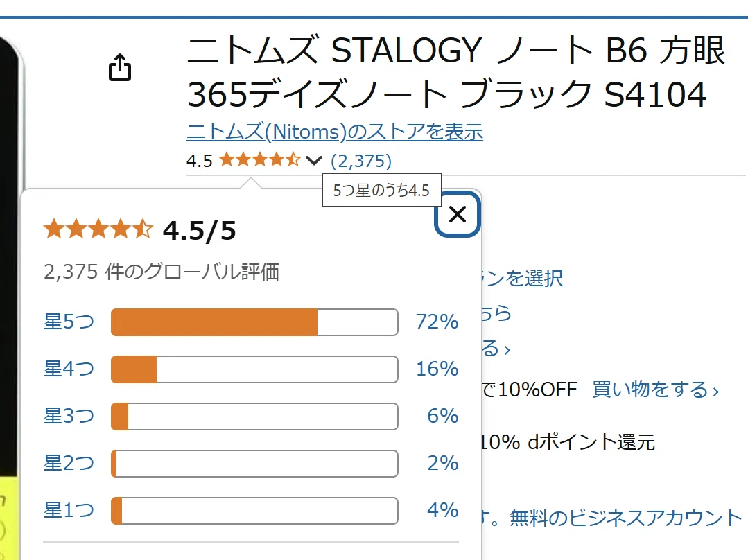The height and width of the screenshot is (560, 748).
Task: Select the 6% percentage link
Action: click(x=443, y=417)
